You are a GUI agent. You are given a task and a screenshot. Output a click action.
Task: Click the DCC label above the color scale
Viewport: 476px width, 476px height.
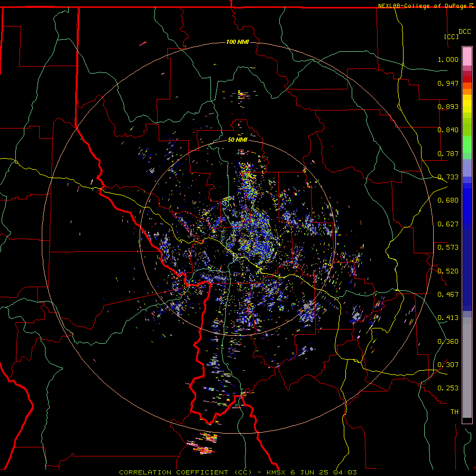465,32
